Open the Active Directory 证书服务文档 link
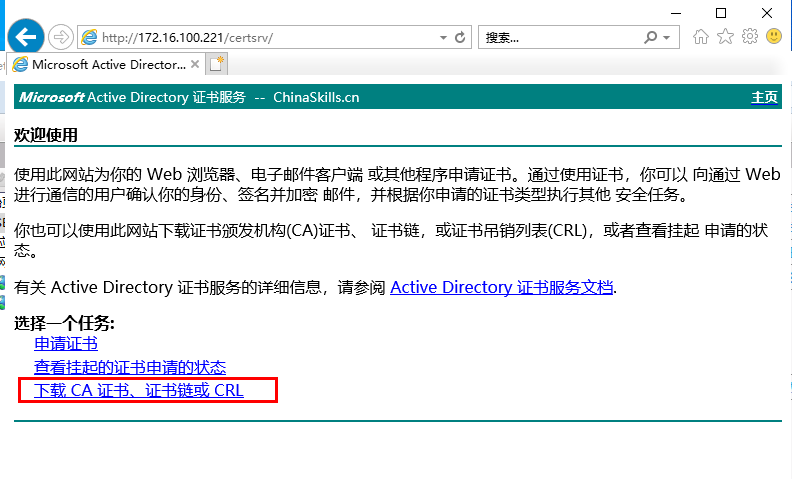This screenshot has height=479, width=792. (x=502, y=288)
